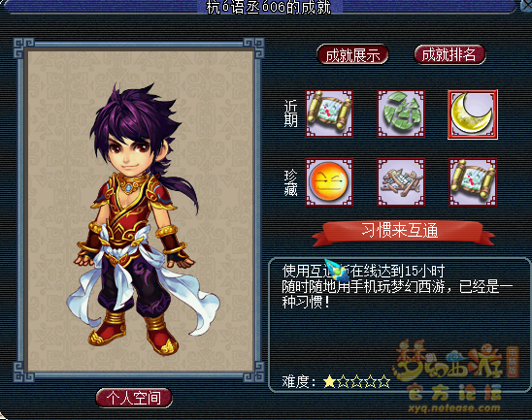Close the achievement window

(526, 5)
